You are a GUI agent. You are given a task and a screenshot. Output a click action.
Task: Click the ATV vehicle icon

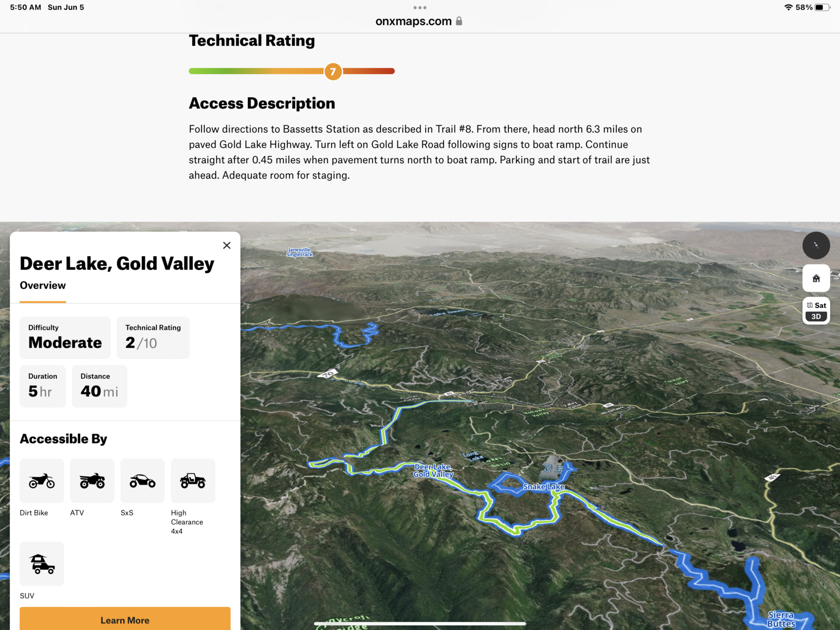point(92,481)
